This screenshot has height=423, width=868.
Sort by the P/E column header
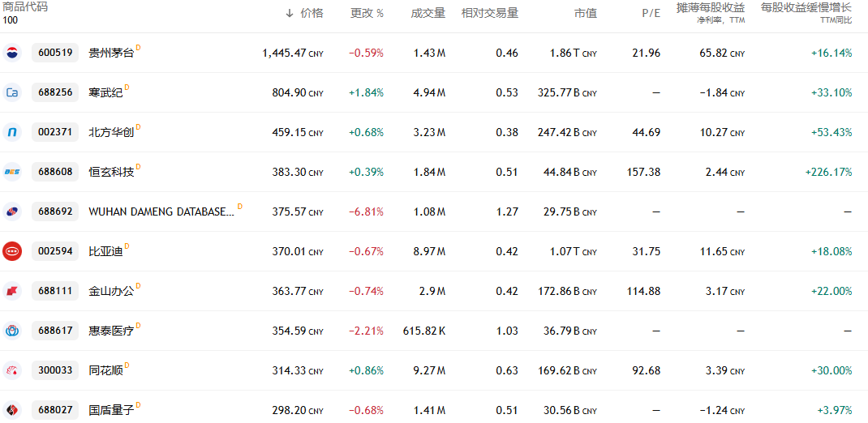click(651, 13)
